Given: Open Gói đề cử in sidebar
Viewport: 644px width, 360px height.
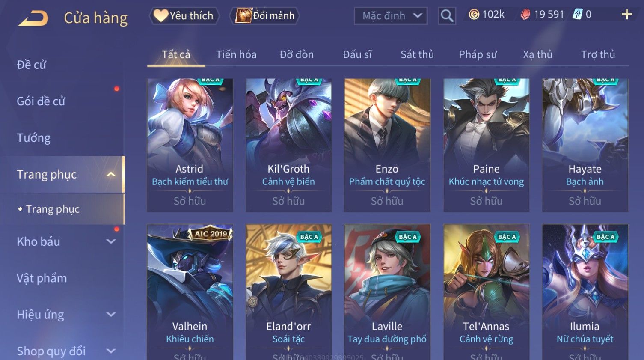Looking at the screenshot, I should point(41,101).
